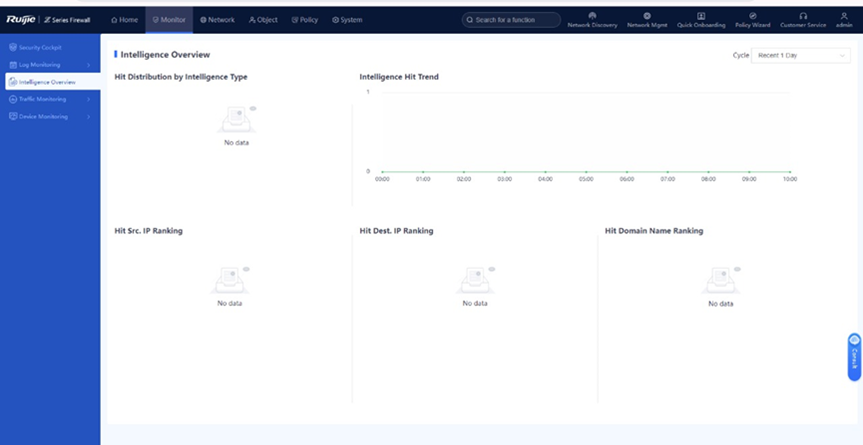Open the Cycle dropdown showing Recent 1 Day
Viewport: 863px width, 445px height.
tap(801, 56)
